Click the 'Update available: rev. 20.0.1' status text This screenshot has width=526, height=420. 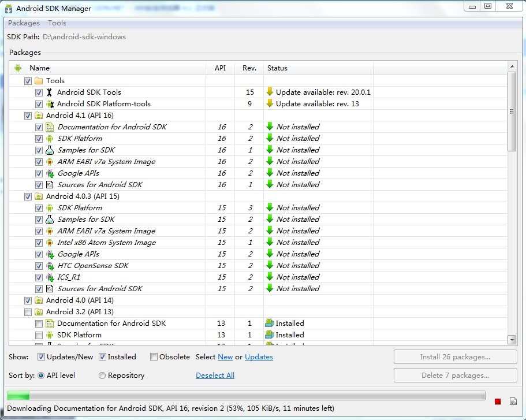[x=323, y=92]
